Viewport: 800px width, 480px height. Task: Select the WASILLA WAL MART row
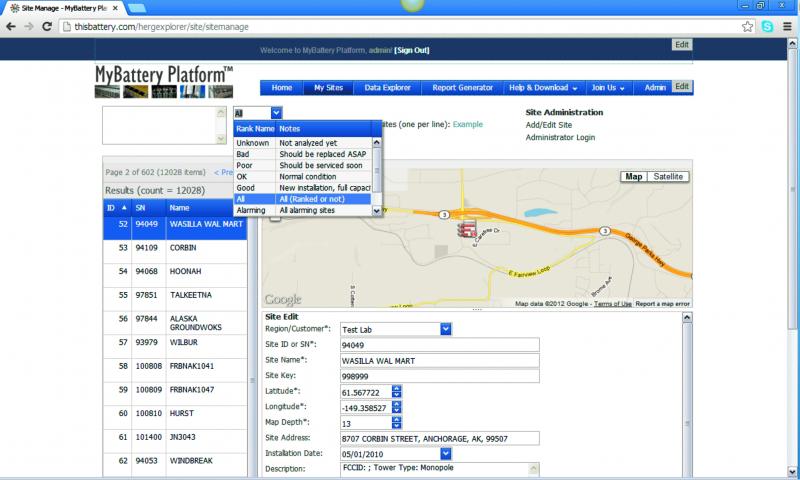pos(175,228)
